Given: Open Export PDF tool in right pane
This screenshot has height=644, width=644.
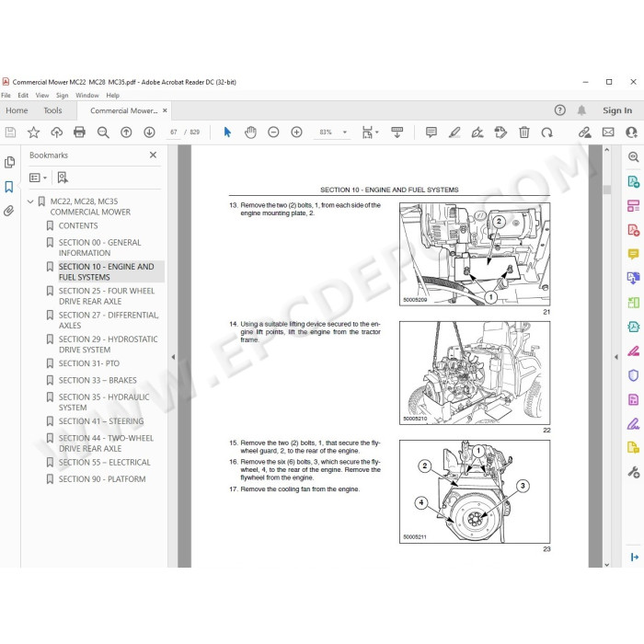Looking at the screenshot, I should [633, 181].
